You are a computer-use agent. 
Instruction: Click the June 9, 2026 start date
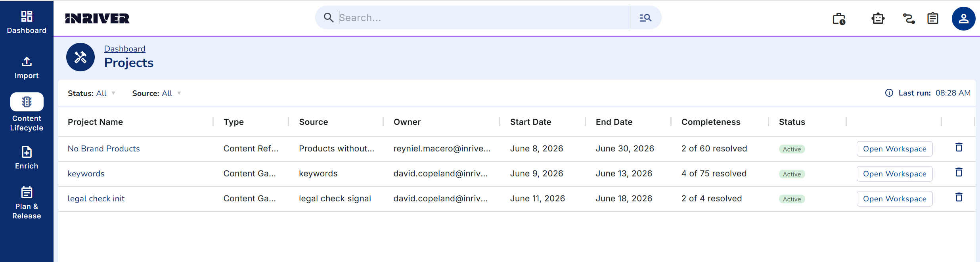coord(536,174)
